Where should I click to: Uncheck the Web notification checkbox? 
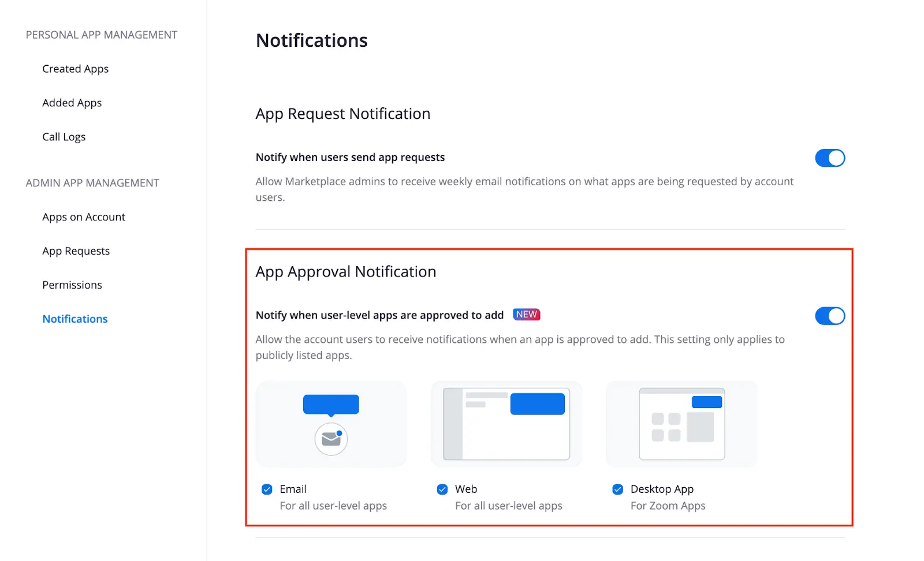click(442, 489)
